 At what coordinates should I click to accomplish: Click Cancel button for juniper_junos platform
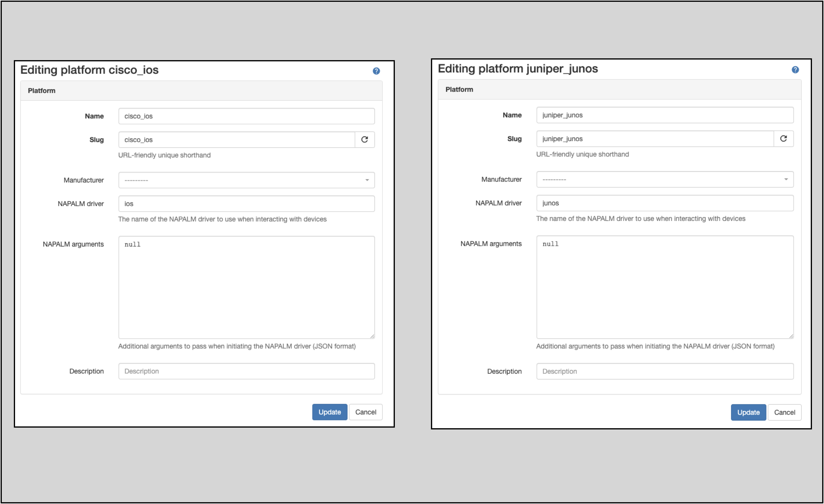[785, 412]
